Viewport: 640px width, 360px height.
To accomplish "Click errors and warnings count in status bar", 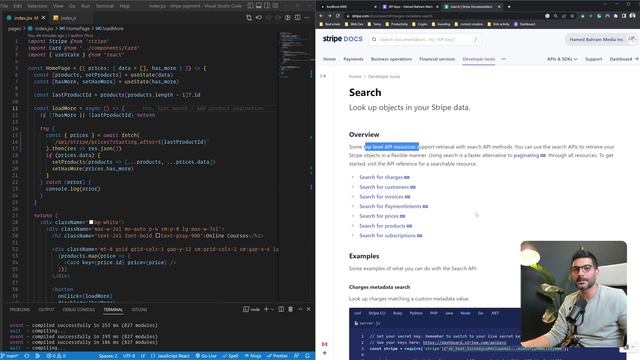I will [x=56, y=356].
